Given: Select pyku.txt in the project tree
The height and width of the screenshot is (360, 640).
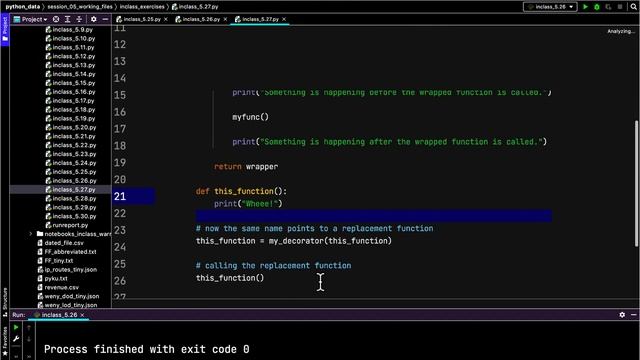Looking at the screenshot, I should [x=52, y=279].
